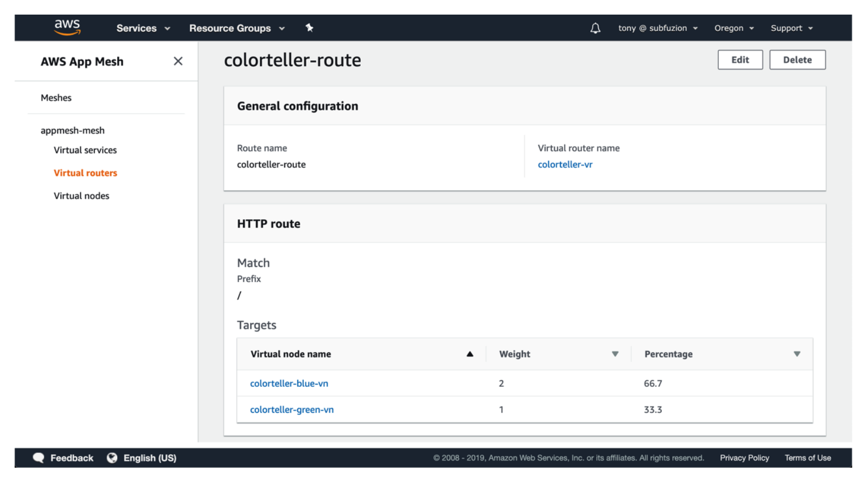Select the 33.3 percentage cell
The height and width of the screenshot is (485, 868).
click(653, 410)
